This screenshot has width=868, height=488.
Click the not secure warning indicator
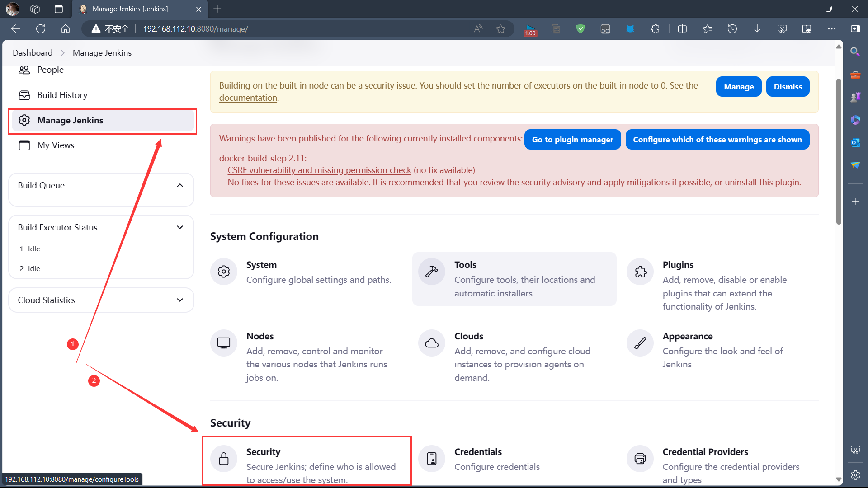pyautogui.click(x=110, y=29)
